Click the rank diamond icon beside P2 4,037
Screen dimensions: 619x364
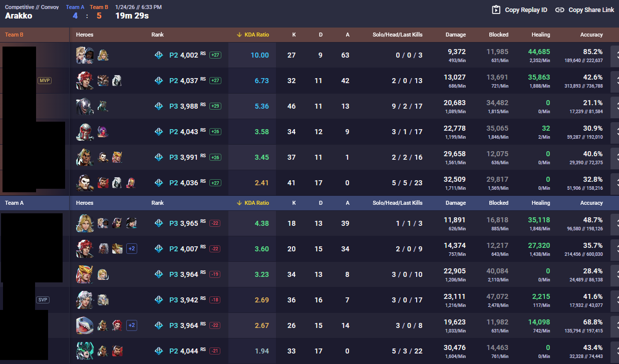coord(159,81)
